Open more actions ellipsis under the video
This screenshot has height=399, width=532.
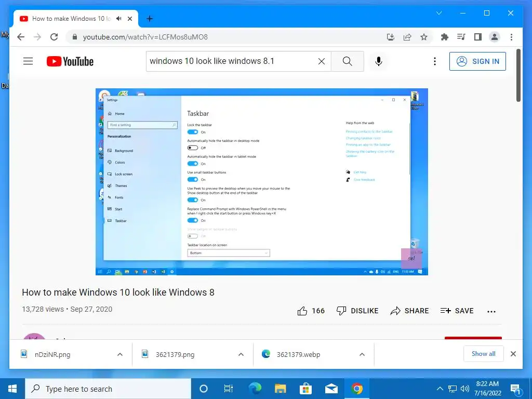click(491, 311)
